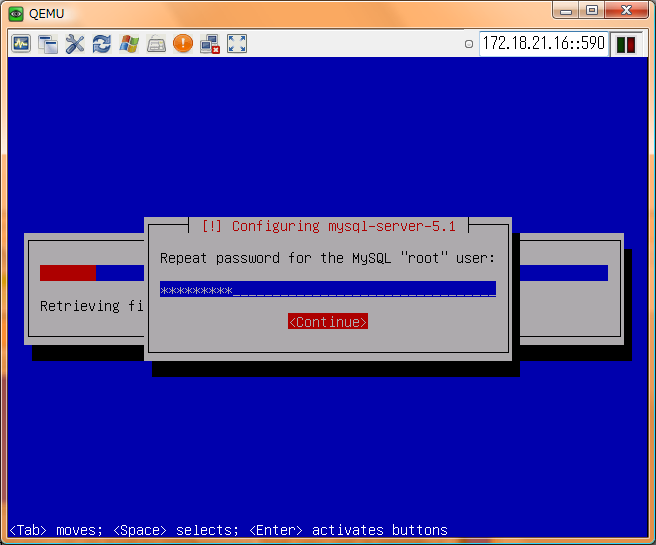Click the small circle beside the address

click(469, 44)
